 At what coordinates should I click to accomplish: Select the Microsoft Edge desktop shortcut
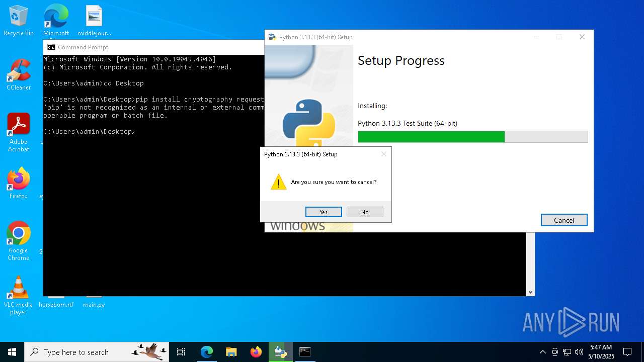pyautogui.click(x=56, y=21)
